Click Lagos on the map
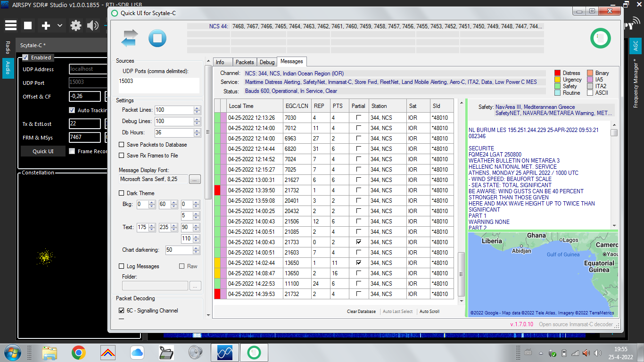644x362 pixels. [x=570, y=240]
